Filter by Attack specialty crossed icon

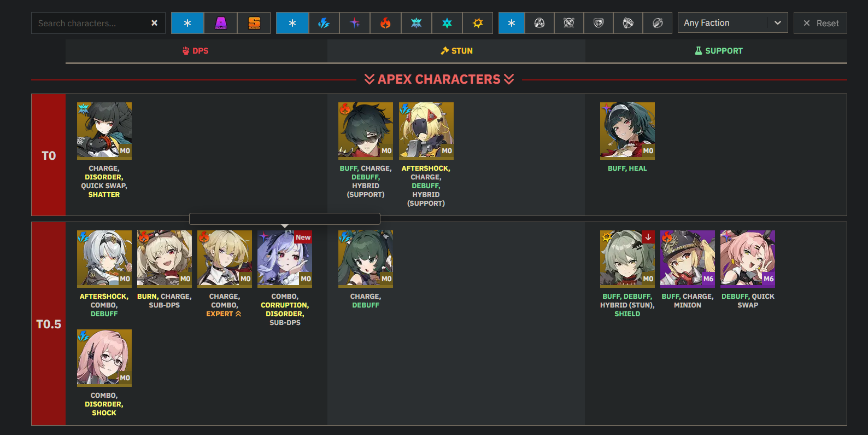click(x=569, y=23)
